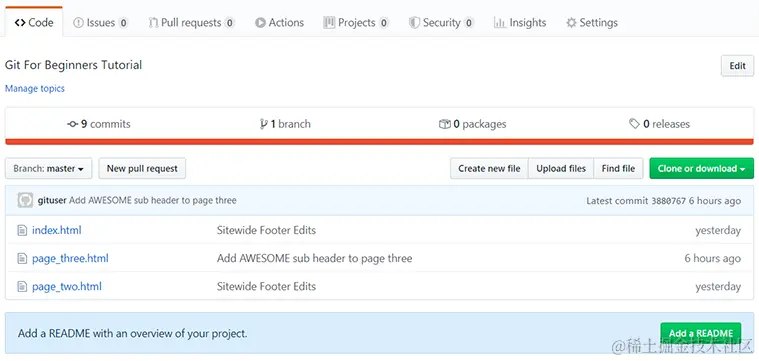Go to the Actions tab
This screenshot has height=361, width=759.
(x=279, y=22)
